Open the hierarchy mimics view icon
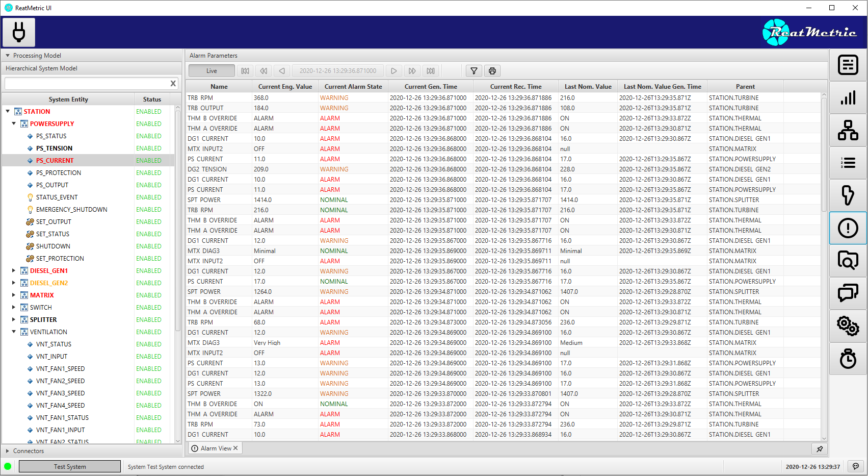Image resolution: width=868 pixels, height=476 pixels. coord(848,130)
